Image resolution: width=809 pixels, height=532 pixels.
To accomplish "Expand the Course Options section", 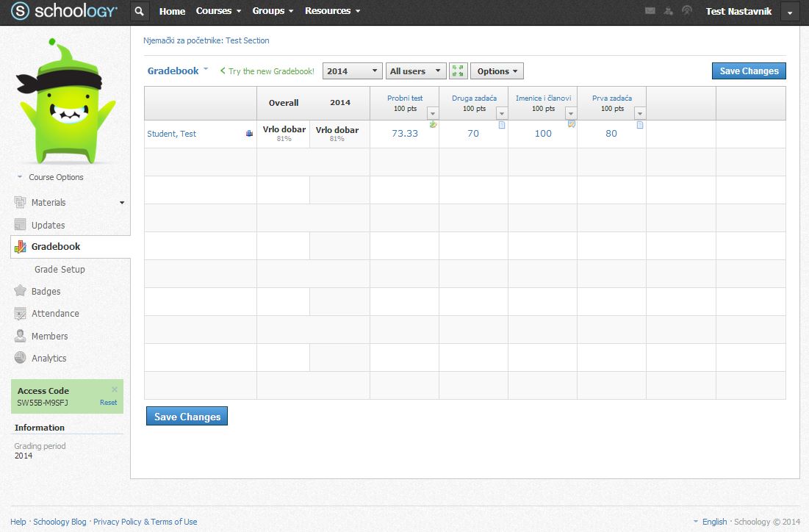I will (50, 177).
